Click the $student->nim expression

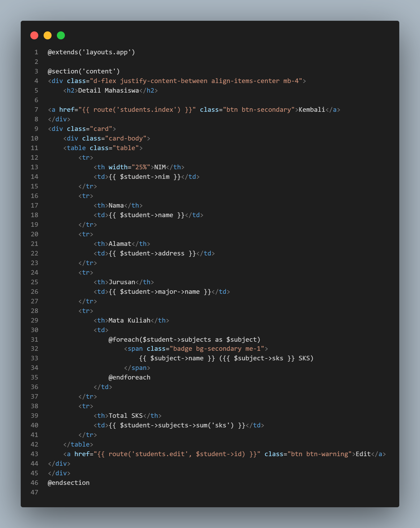coord(145,177)
